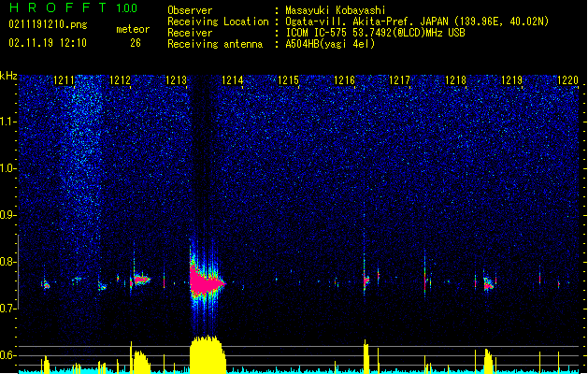Click the 1220 time marker
This screenshot has width=588, height=374.
tap(568, 79)
